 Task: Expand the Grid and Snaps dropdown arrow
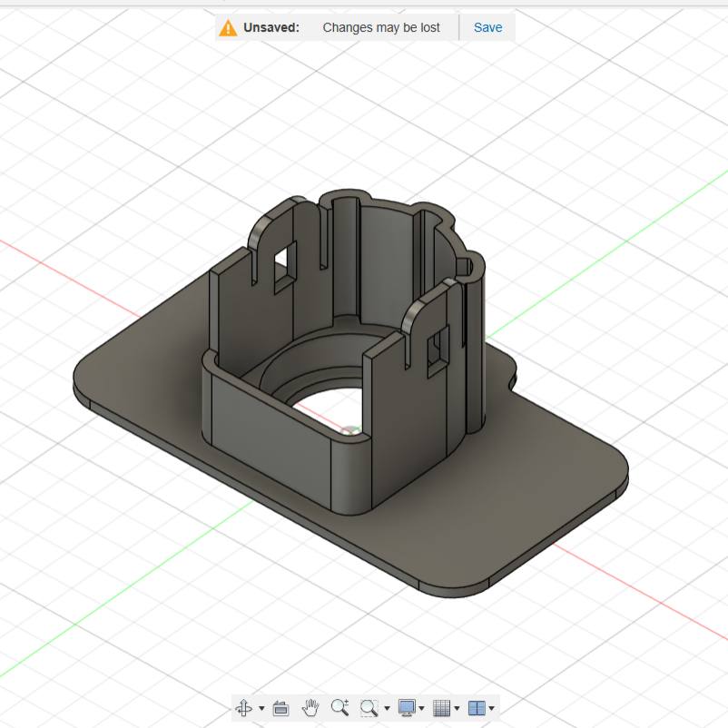pos(457,709)
